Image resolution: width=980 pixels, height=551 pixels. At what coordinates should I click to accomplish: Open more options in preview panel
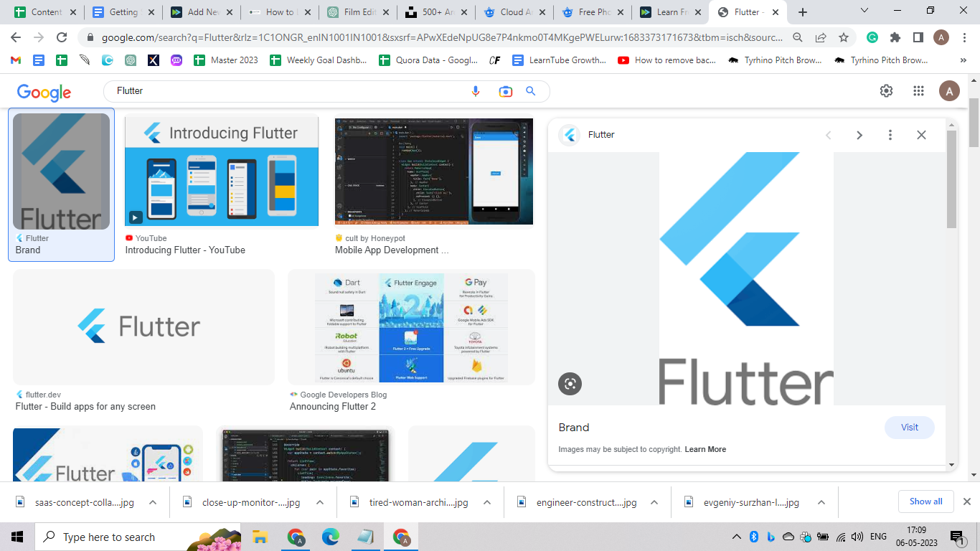point(890,135)
